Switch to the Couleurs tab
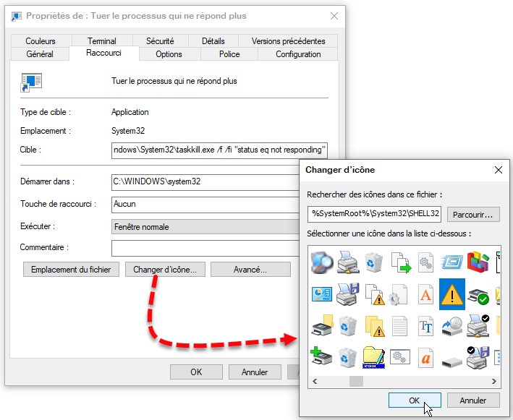 tap(40, 41)
